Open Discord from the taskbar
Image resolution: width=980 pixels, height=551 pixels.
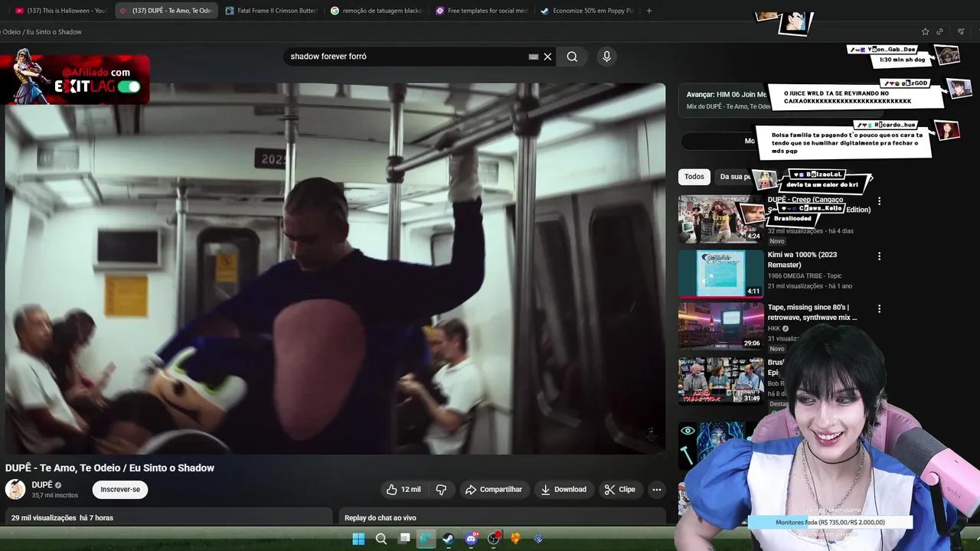click(x=471, y=539)
